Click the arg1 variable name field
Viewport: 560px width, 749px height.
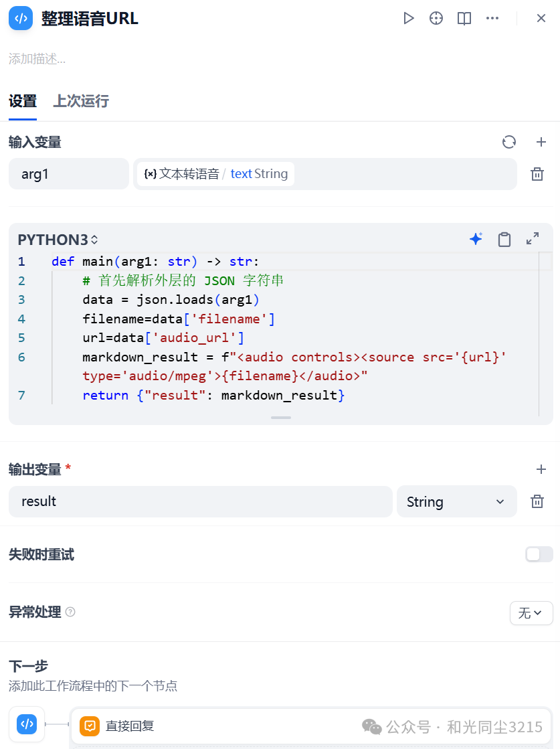click(69, 174)
